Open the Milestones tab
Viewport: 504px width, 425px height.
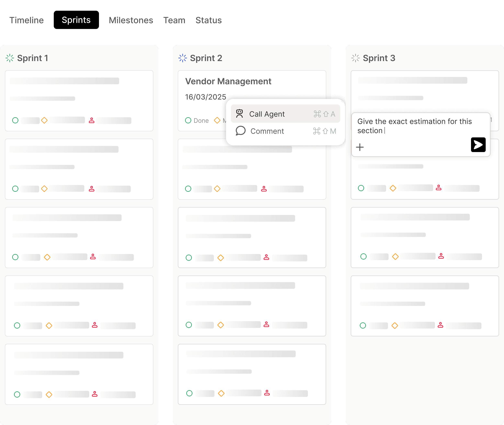click(131, 20)
